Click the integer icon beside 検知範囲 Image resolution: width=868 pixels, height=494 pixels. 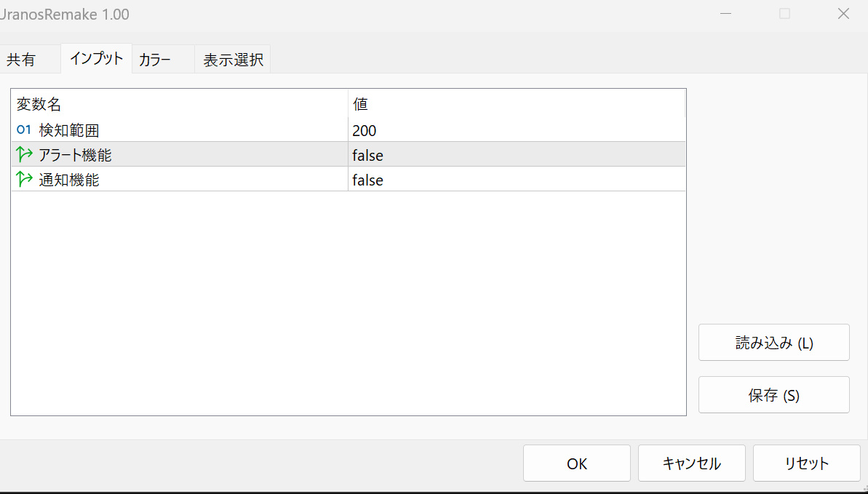point(24,130)
